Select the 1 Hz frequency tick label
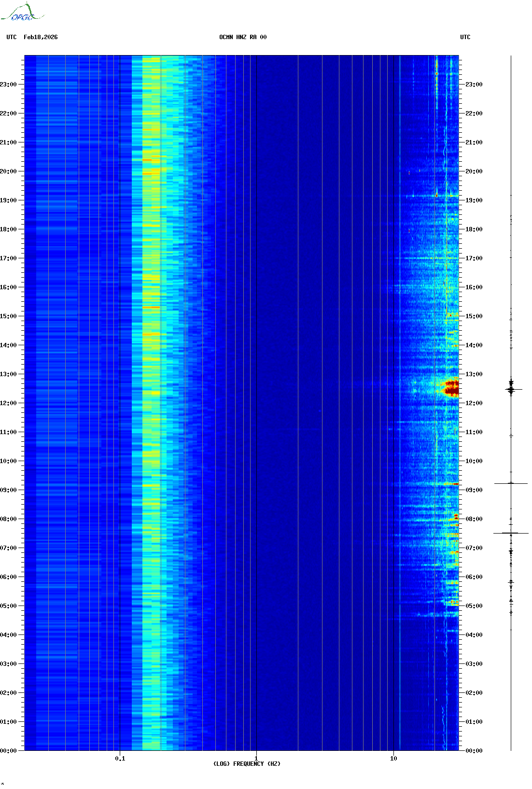 [256, 758]
